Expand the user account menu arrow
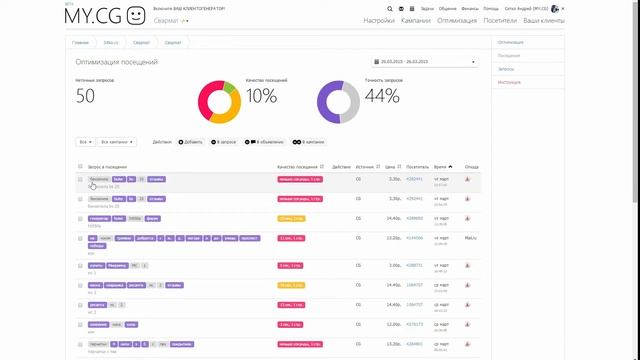This screenshot has height=360, width=640. pos(563,9)
